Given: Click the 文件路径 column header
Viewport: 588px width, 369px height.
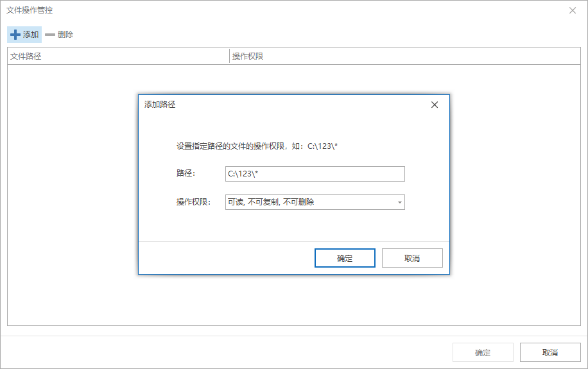Looking at the screenshot, I should click(118, 56).
